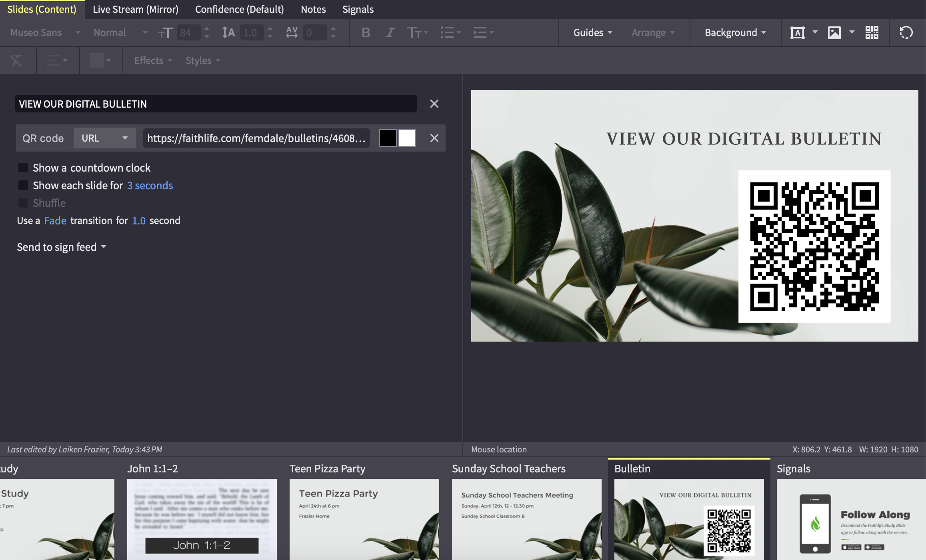This screenshot has width=926, height=560.
Task: Edit the faithlife bulletin URL field
Action: click(x=256, y=138)
